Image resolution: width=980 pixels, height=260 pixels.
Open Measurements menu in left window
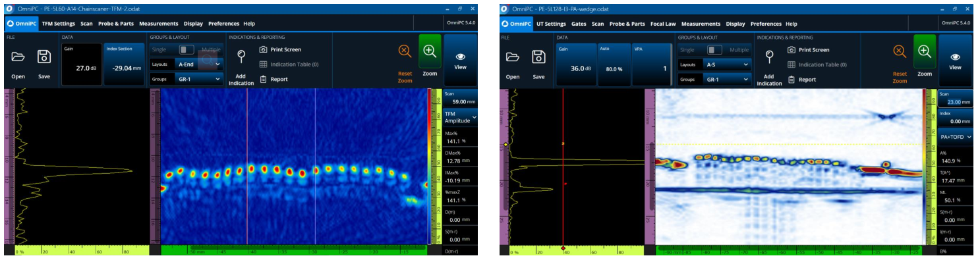[159, 24]
